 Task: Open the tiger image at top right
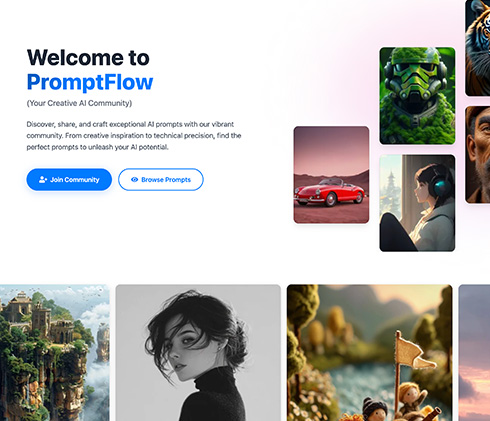pyautogui.click(x=478, y=48)
